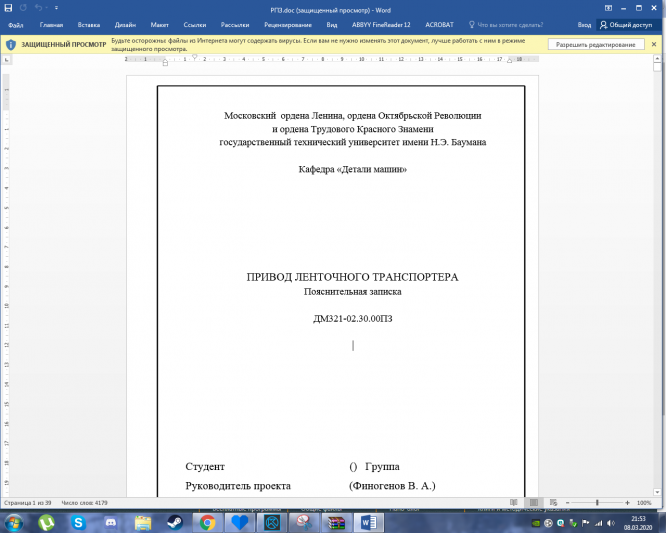Open the Файл menu

pyautogui.click(x=15, y=25)
